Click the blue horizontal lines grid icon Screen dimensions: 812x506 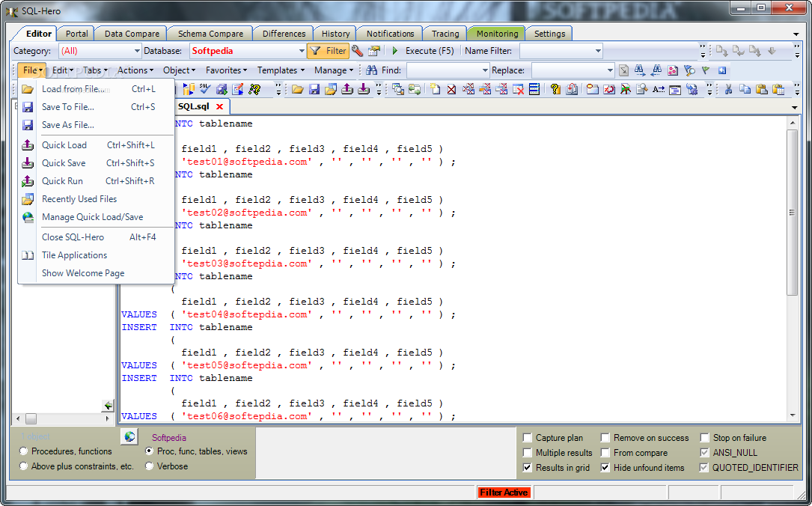coord(534,89)
